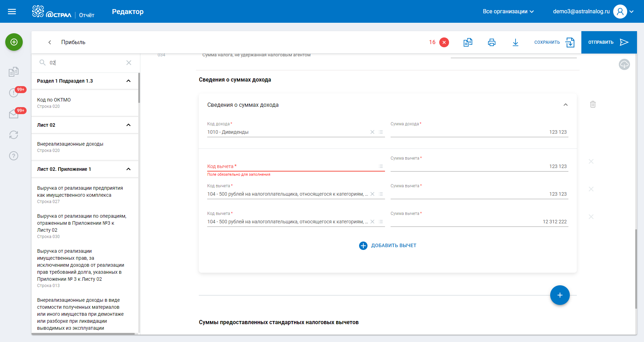
Task: Click the demo3@astralnalog.ru account label
Action: point(581,12)
